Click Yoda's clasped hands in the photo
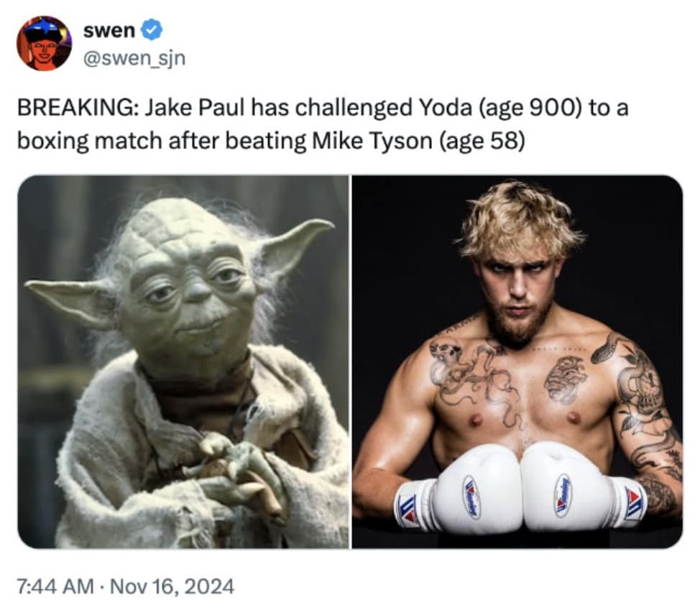 232,474
